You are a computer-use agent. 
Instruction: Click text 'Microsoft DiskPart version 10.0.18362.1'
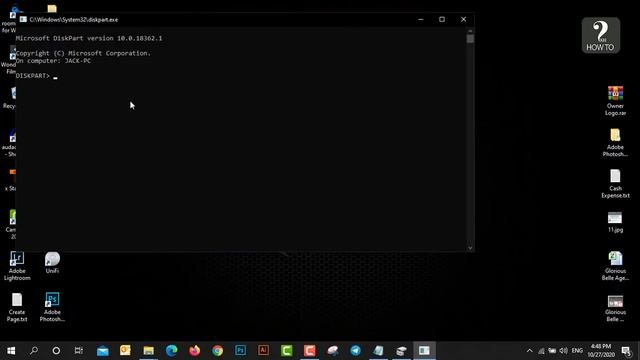tap(89, 38)
